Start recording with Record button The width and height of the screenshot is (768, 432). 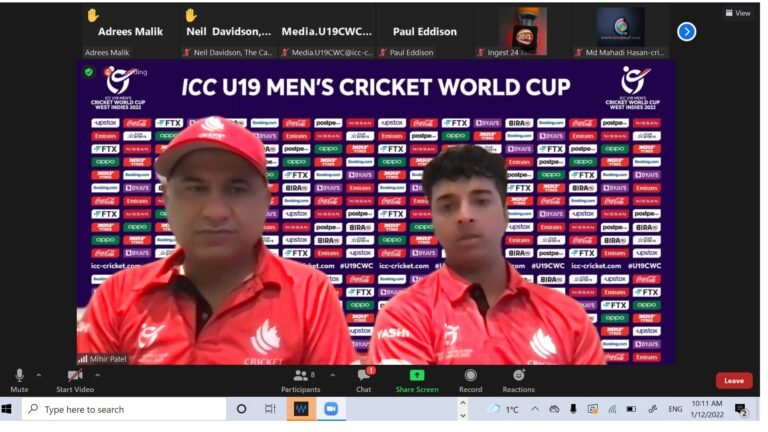(x=470, y=381)
